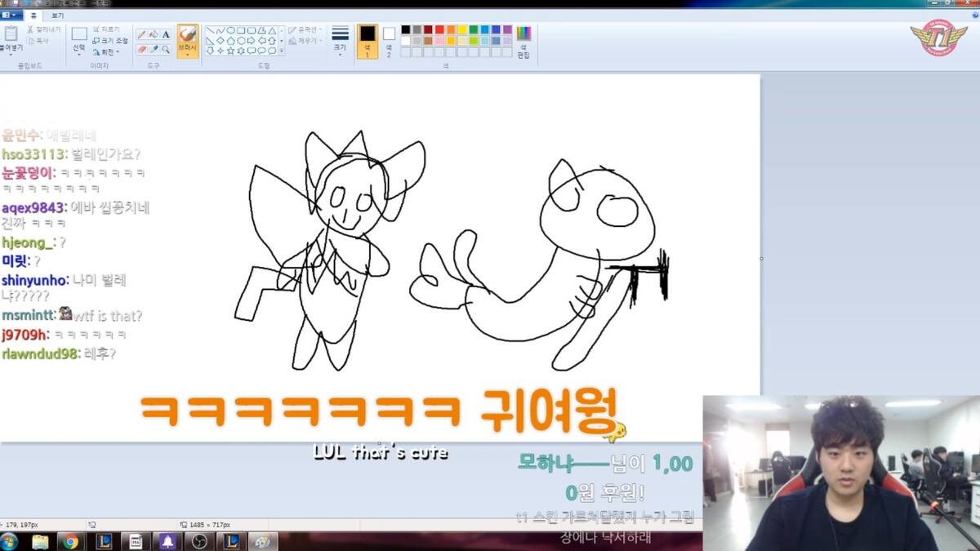Screen dimensions: 980x551
Task: Switch to the View (보기) ribbon tab
Action: click(x=58, y=16)
